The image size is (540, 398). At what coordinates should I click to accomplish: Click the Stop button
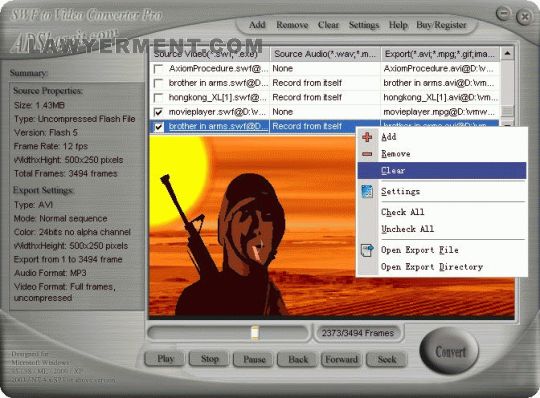(x=209, y=359)
